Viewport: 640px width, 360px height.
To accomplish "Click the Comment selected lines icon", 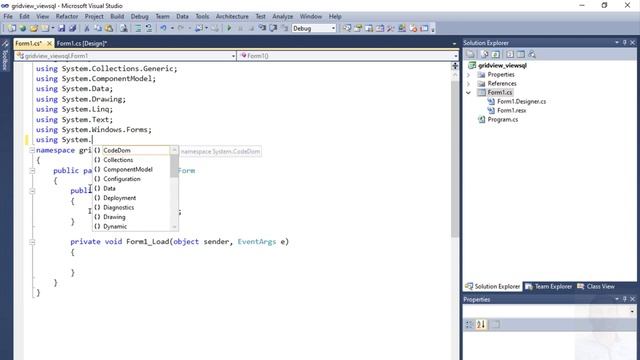I will coord(138,28).
